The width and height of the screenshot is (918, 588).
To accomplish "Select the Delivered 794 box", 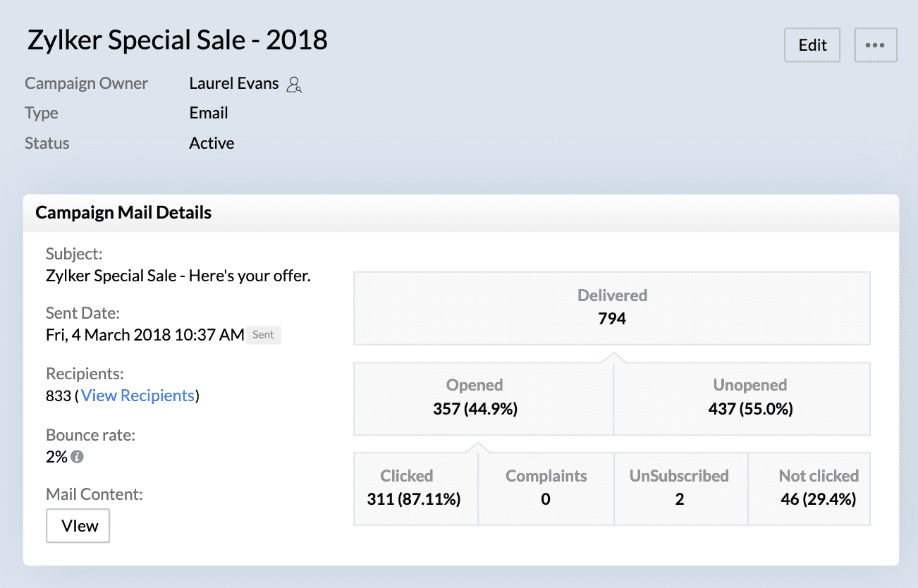I will point(612,308).
